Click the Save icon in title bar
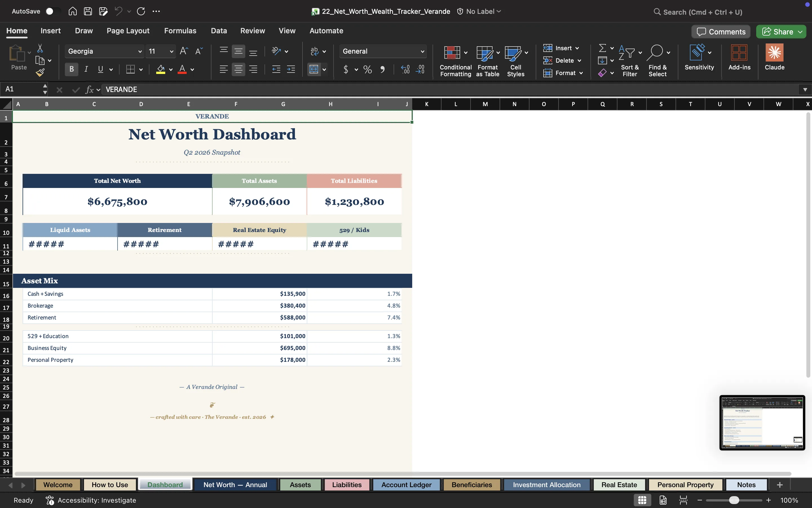 pyautogui.click(x=88, y=11)
